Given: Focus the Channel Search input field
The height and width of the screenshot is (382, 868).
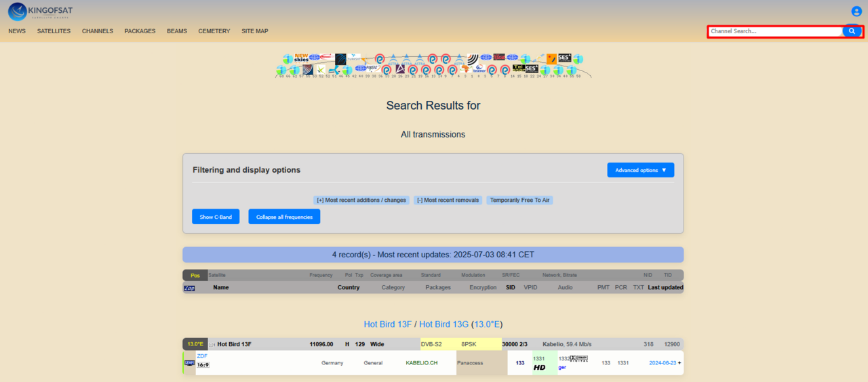Looking at the screenshot, I should click(x=775, y=31).
